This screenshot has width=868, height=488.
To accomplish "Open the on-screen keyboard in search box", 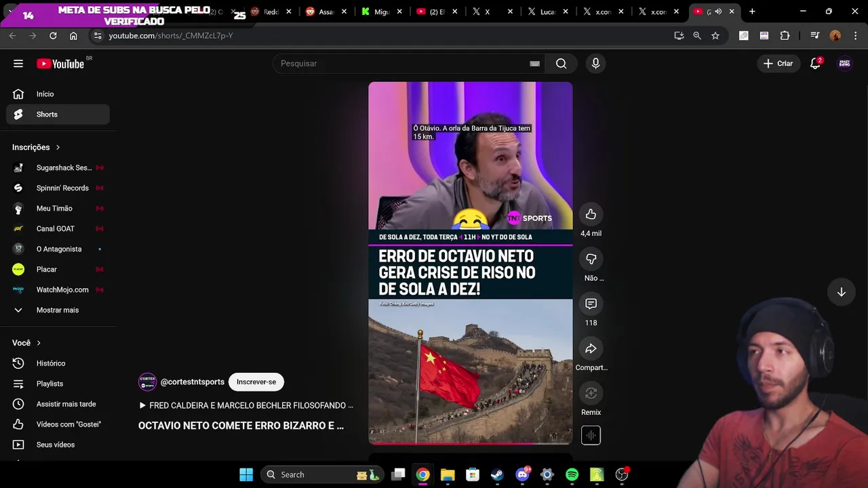I will pyautogui.click(x=534, y=64).
